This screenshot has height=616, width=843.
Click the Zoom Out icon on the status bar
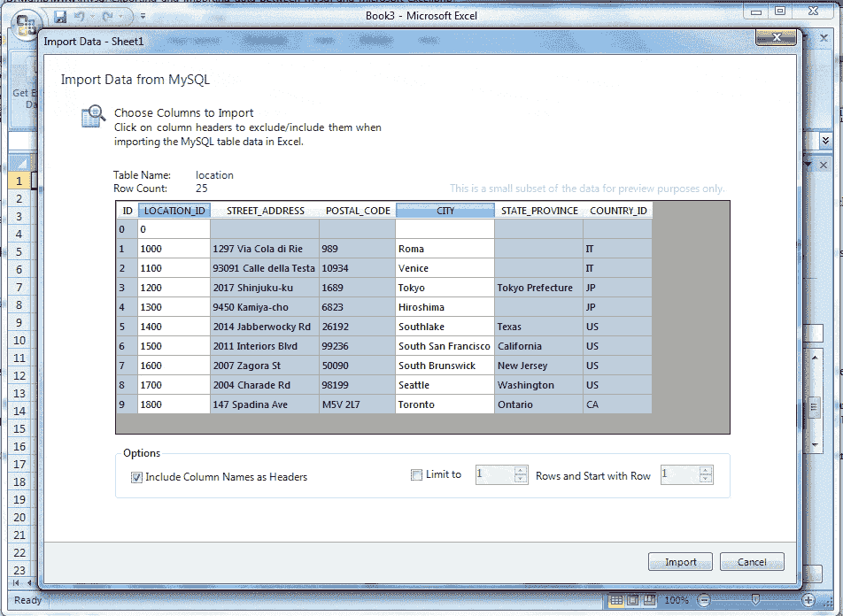coord(703,600)
